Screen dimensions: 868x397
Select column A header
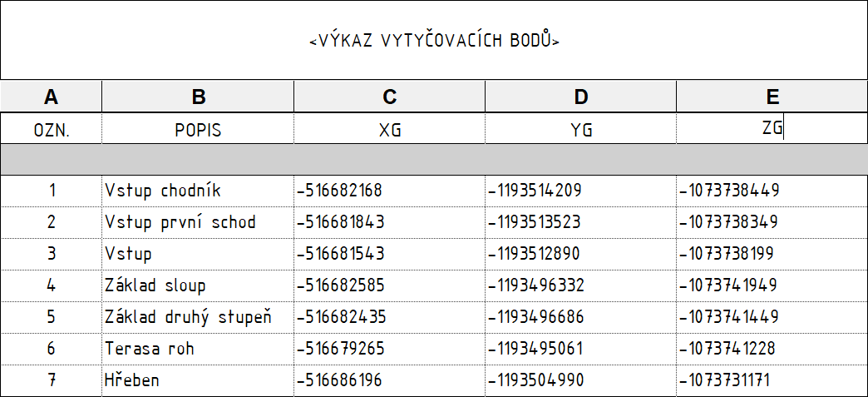pos(51,97)
